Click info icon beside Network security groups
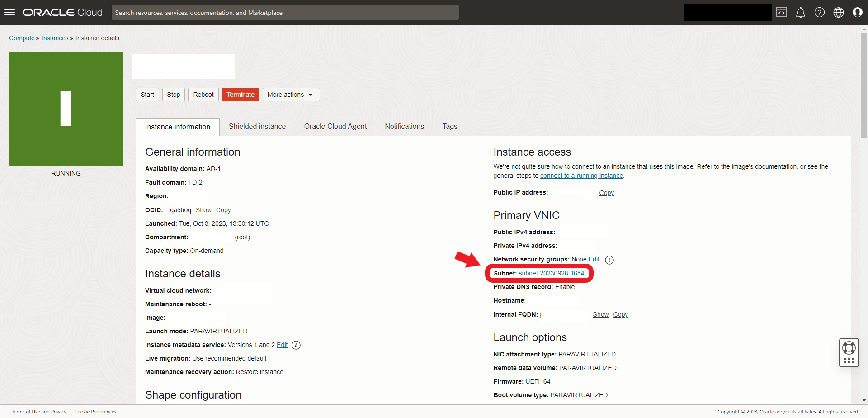Screen dimensions: 868x418 (609, 260)
